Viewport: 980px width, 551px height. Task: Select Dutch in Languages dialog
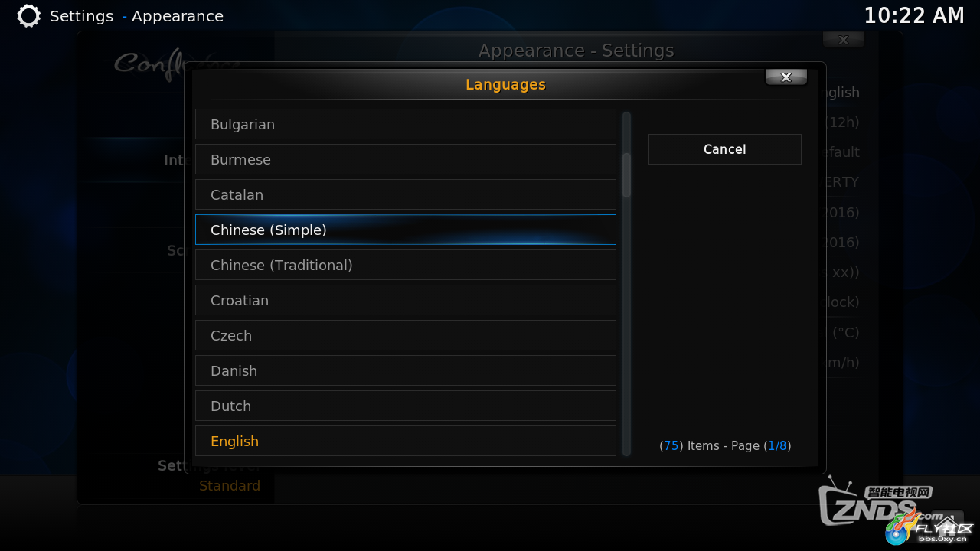(x=406, y=406)
